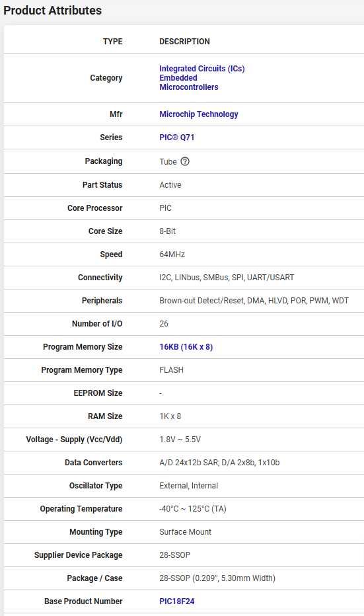Select the 28-SSOP supplier device package
The image size is (364, 616).
click(x=175, y=555)
